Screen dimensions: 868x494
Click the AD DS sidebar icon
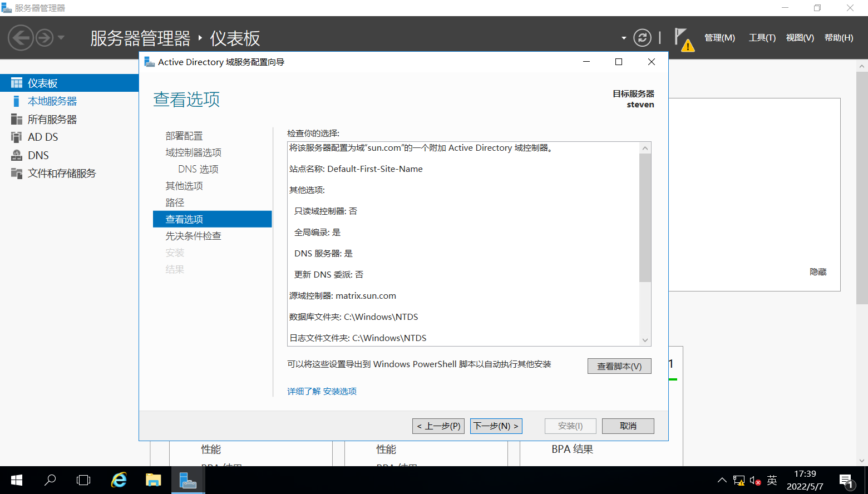coord(17,137)
